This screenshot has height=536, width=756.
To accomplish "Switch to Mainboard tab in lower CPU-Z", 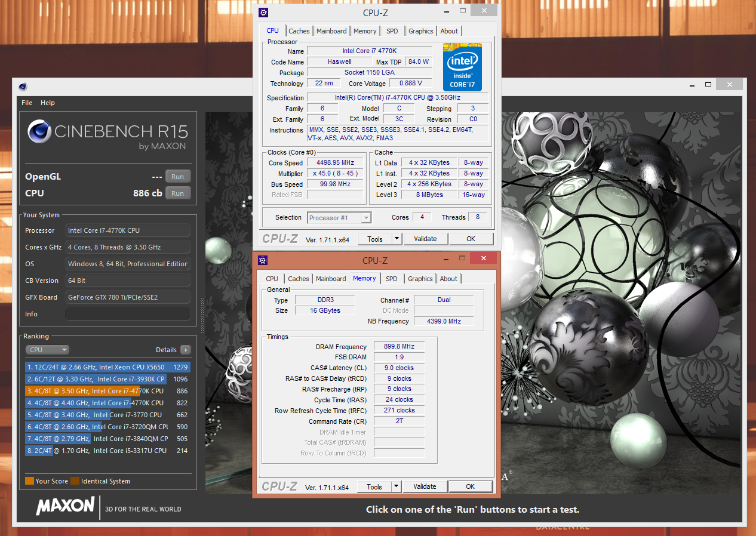I will click(x=331, y=279).
